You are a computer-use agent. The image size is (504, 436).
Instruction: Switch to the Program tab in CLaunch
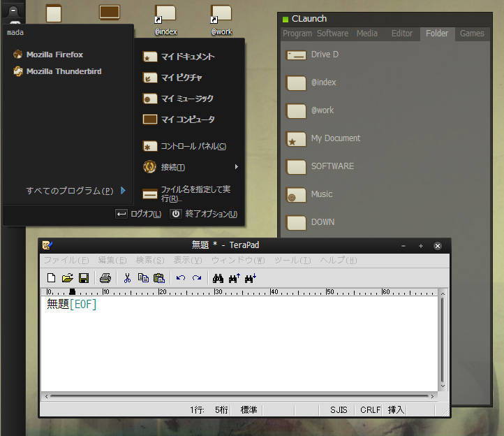tap(297, 34)
